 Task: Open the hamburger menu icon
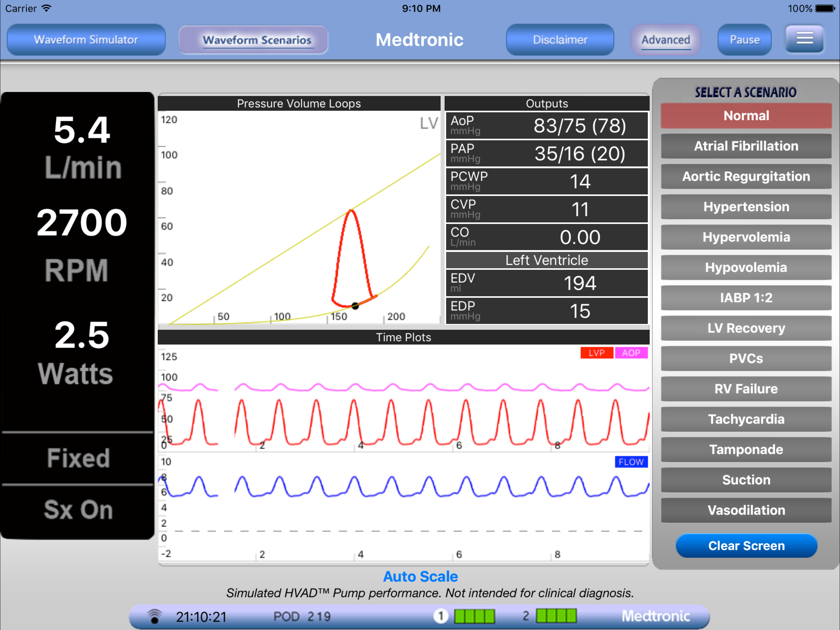point(804,39)
